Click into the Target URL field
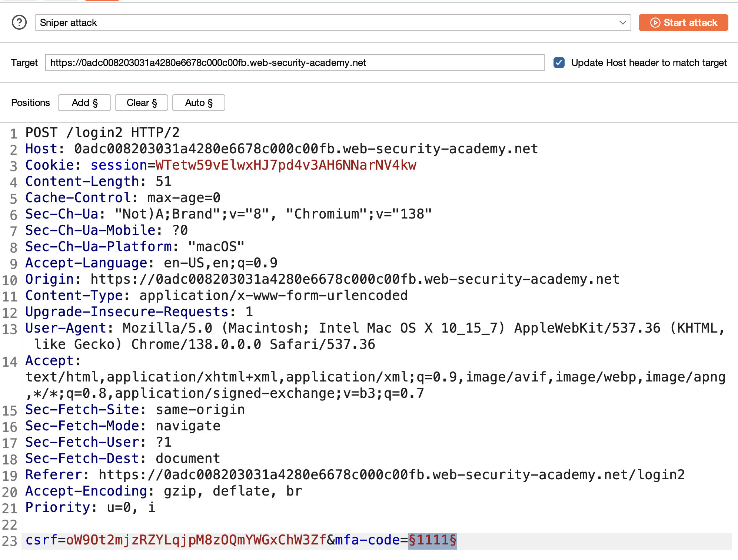Viewport: 738px width, 560px height. coord(295,63)
